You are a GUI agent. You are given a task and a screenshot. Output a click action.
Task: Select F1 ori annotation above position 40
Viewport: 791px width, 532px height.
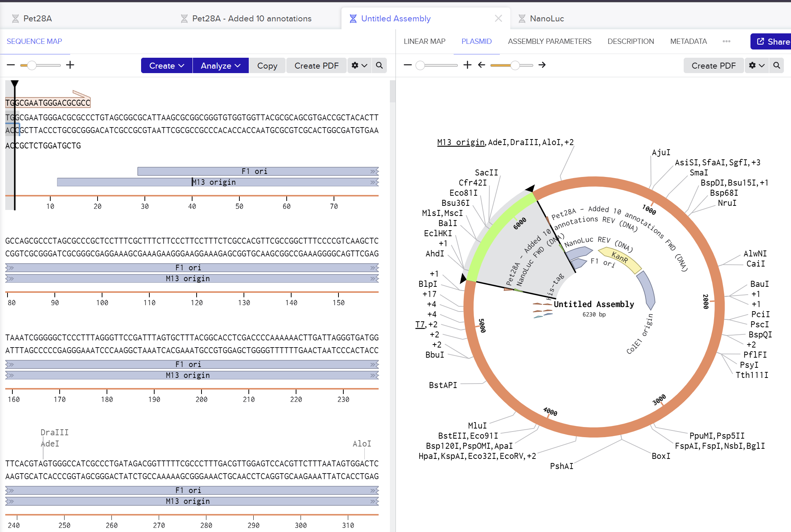(x=258, y=171)
